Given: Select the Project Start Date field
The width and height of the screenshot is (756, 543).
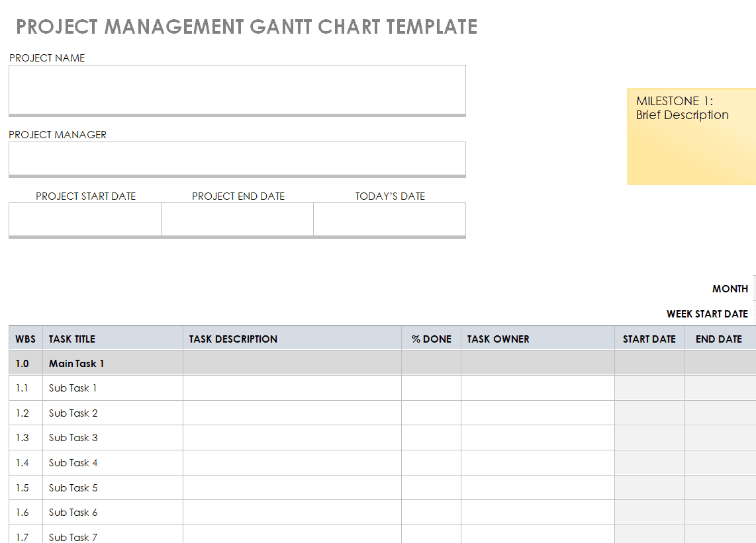Looking at the screenshot, I should pos(85,219).
